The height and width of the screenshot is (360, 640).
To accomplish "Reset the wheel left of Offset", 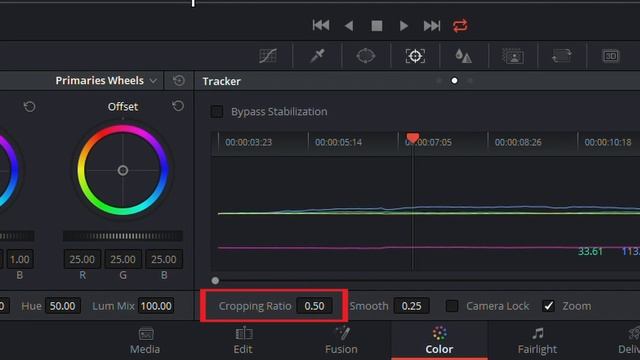I will click(x=29, y=107).
